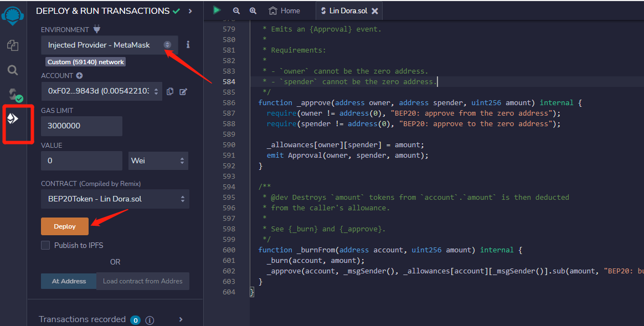This screenshot has width=644, height=326.
Task: Click line number 600 in the gutter
Action: pos(229,250)
